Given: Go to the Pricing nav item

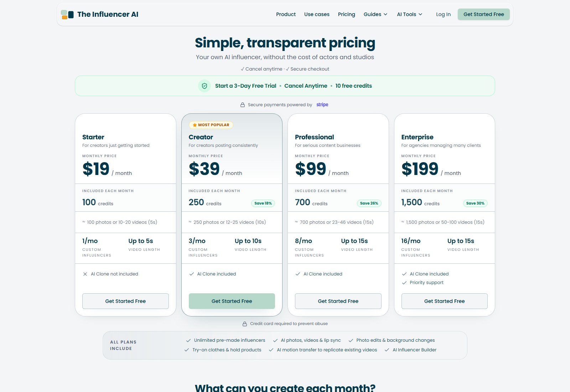Looking at the screenshot, I should tap(347, 14).
